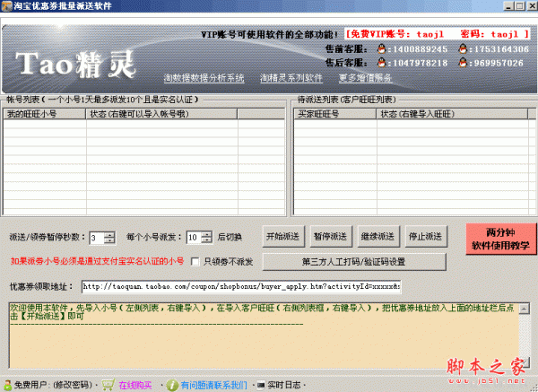Decrease the per-account dispatch count
Screen dimensions: 538x392
point(206,240)
